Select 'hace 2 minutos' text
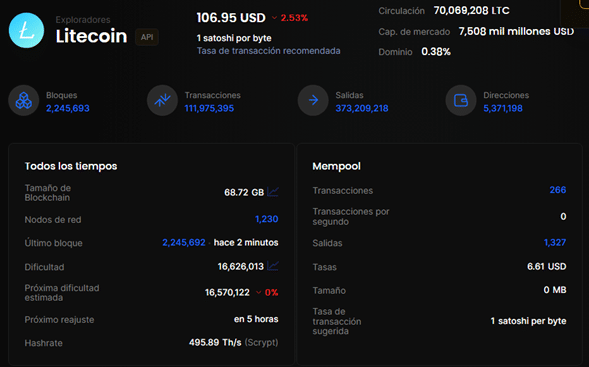This screenshot has height=367, width=589. pyautogui.click(x=246, y=243)
